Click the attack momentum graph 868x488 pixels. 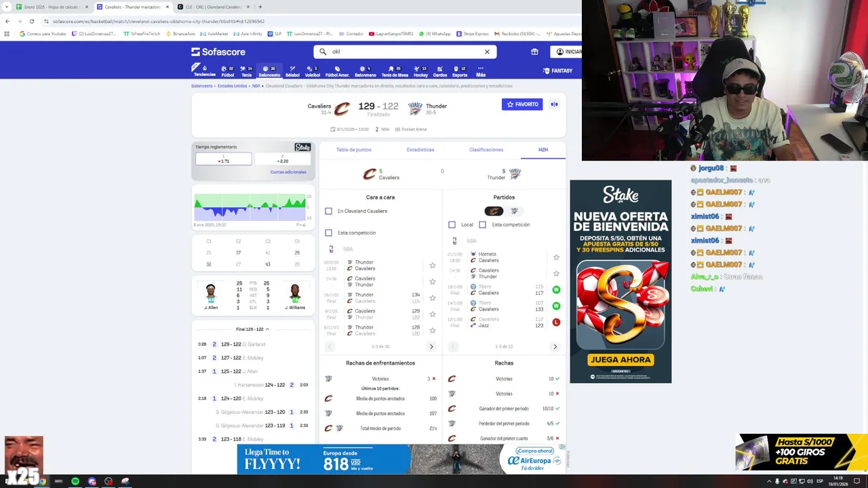(x=250, y=207)
